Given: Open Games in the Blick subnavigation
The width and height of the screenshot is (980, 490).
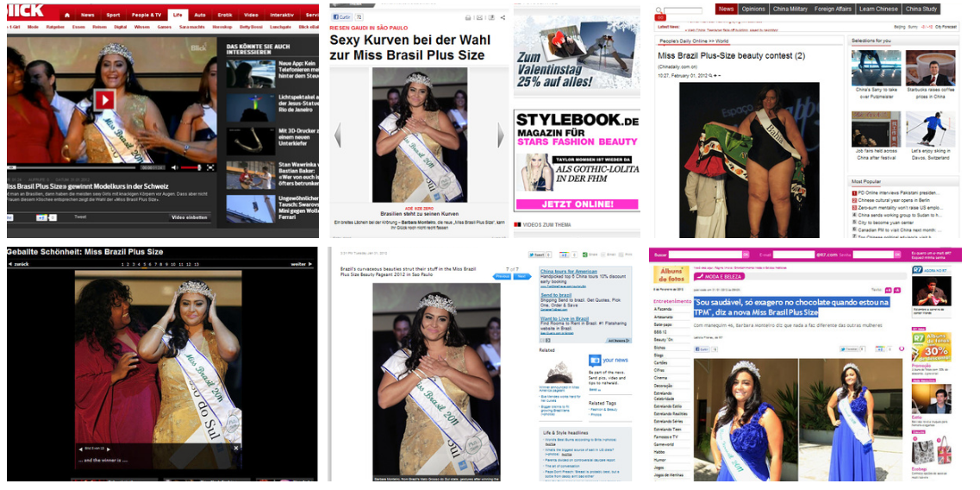Looking at the screenshot, I should tap(165, 28).
